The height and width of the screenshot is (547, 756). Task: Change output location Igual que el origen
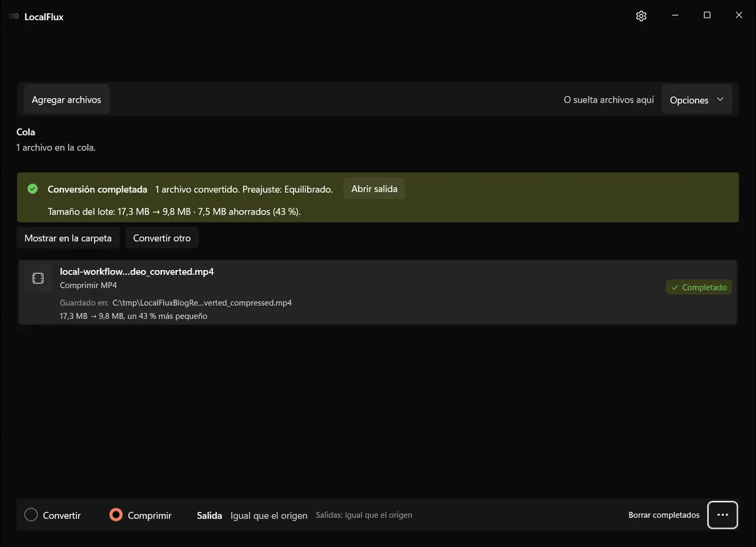tap(269, 516)
